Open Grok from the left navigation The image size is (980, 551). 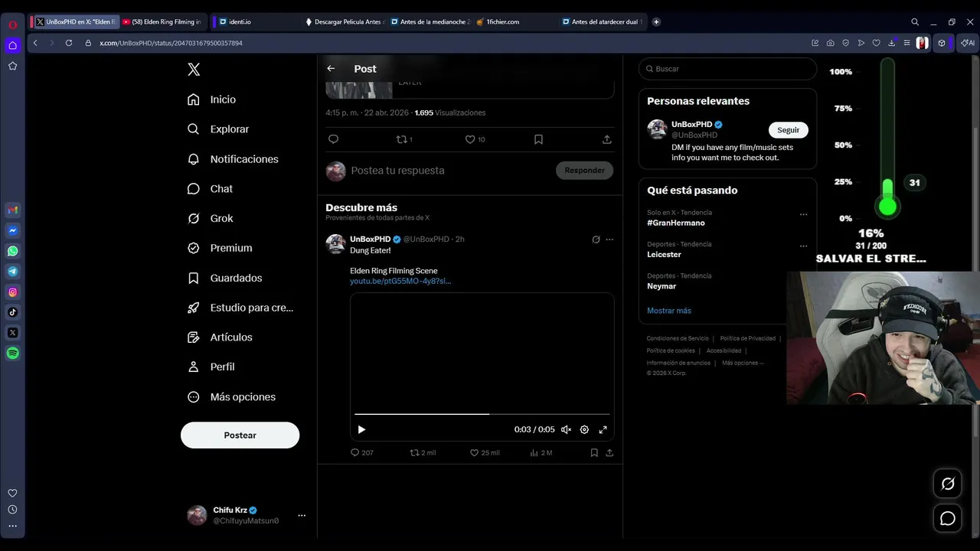click(x=211, y=218)
